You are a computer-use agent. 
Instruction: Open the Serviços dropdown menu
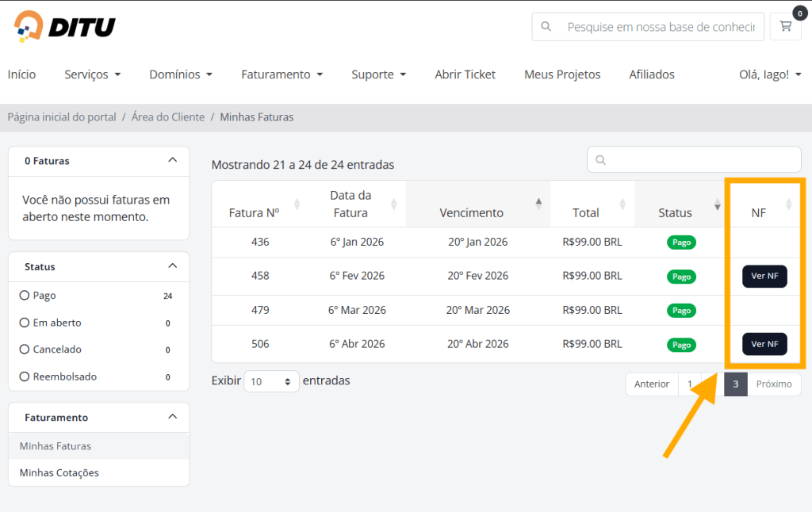pyautogui.click(x=92, y=75)
